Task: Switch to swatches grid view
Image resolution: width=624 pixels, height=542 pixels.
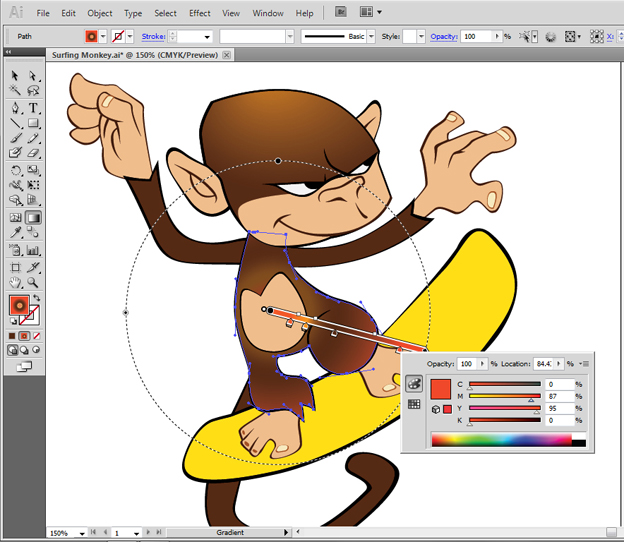Action: point(413,404)
